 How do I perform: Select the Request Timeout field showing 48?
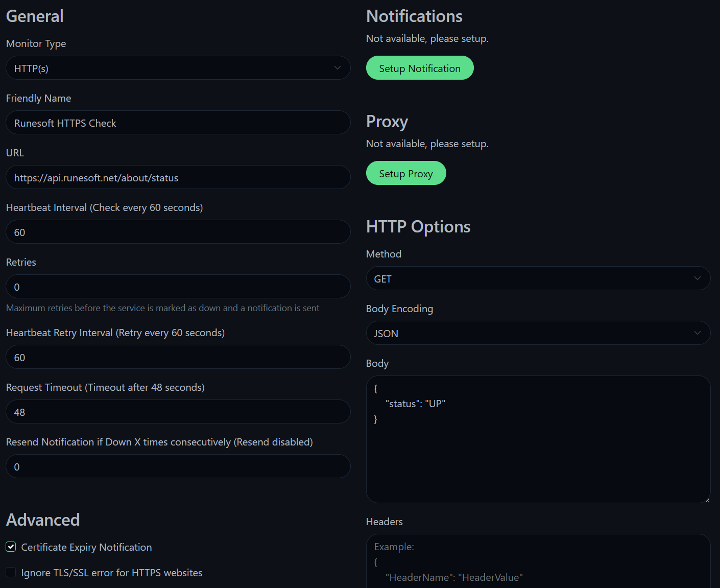point(178,411)
